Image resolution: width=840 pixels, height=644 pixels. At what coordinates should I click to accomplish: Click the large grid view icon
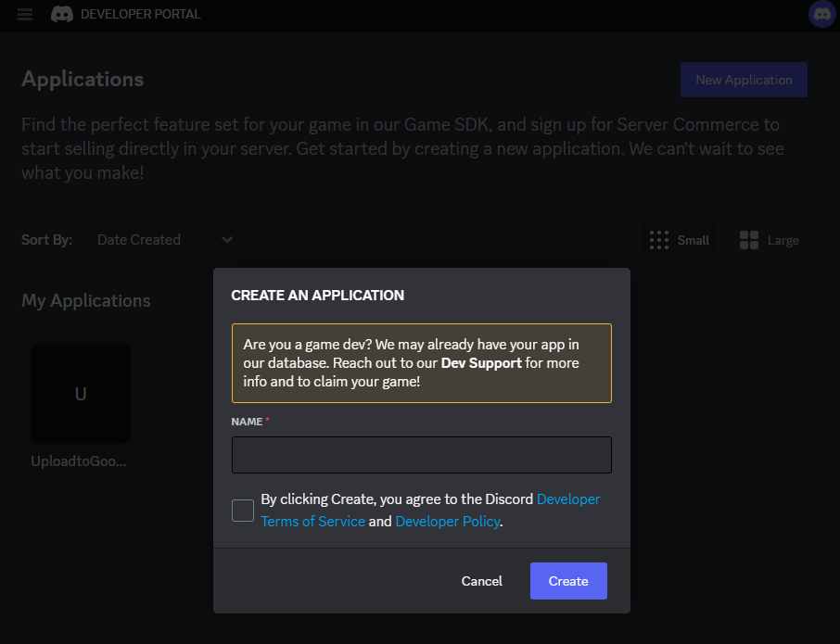point(749,240)
